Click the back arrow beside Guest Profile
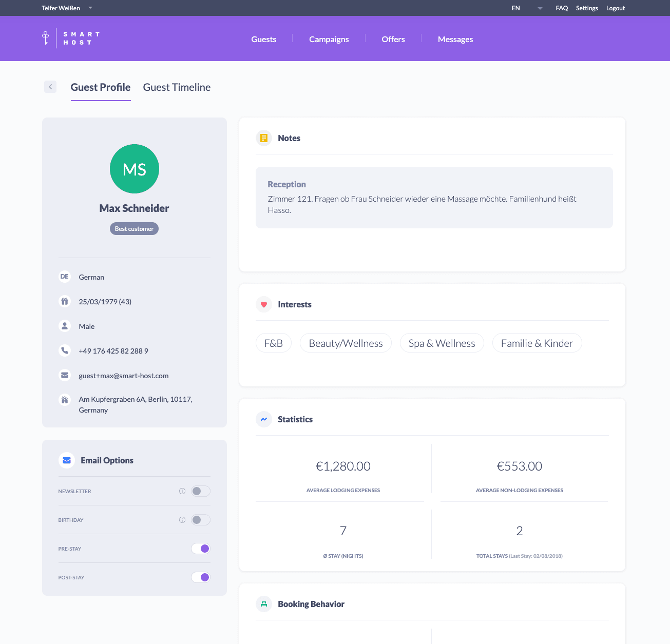 [x=50, y=87]
